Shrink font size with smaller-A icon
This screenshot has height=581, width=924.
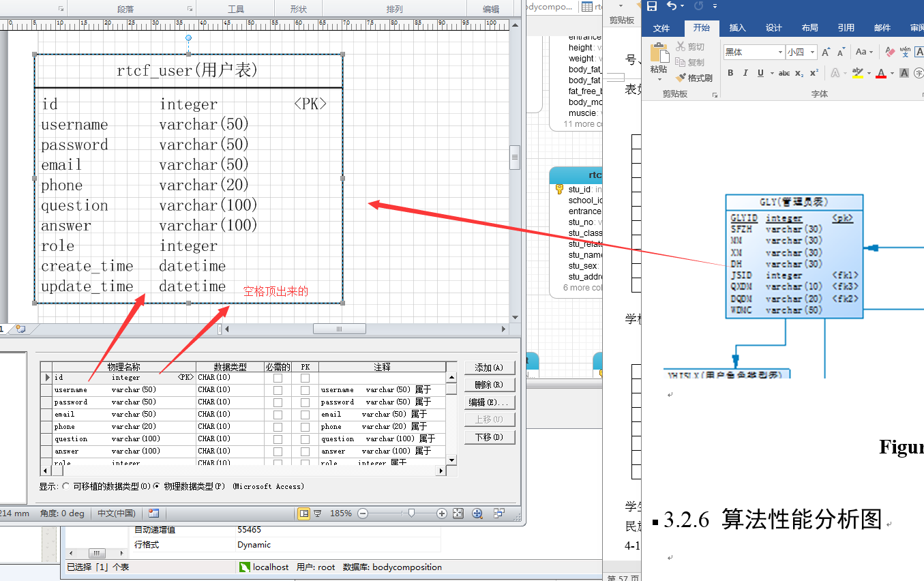pyautogui.click(x=841, y=52)
